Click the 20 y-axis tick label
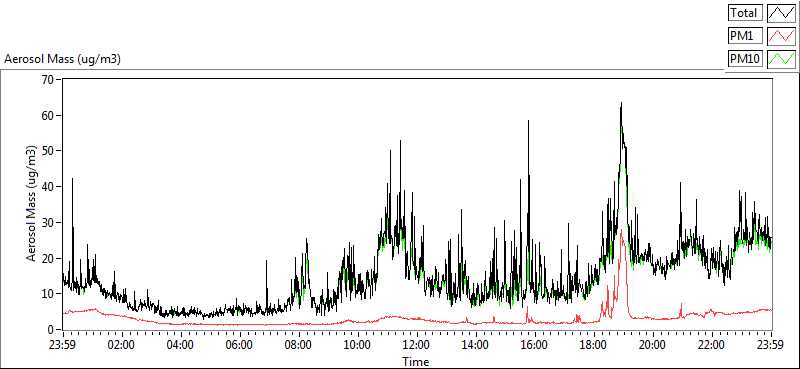 48,258
